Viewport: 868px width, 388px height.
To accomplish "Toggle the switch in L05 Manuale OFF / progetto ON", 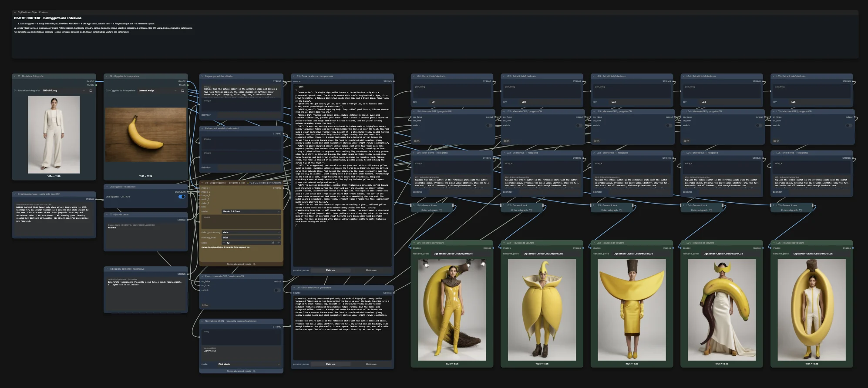I will (x=849, y=125).
